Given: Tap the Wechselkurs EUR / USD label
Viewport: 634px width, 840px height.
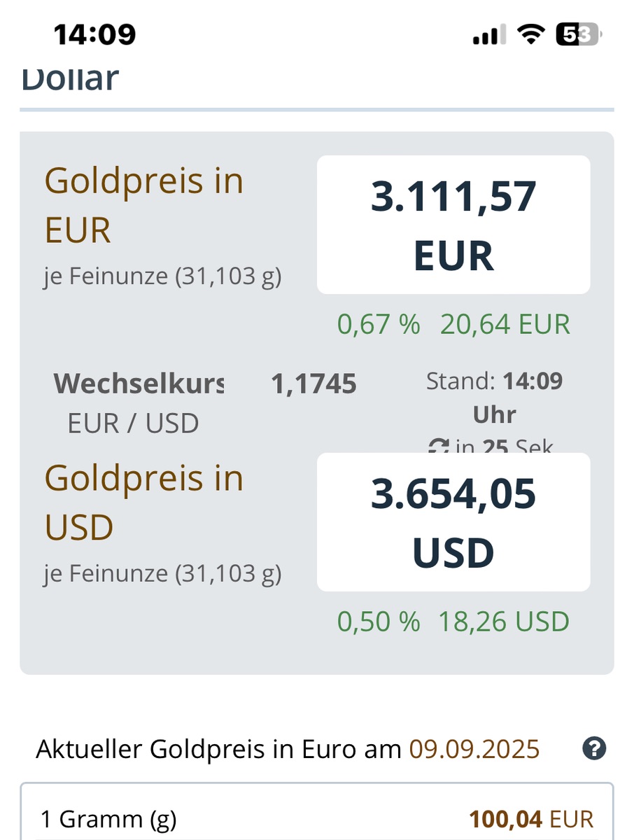Looking at the screenshot, I should [x=139, y=402].
